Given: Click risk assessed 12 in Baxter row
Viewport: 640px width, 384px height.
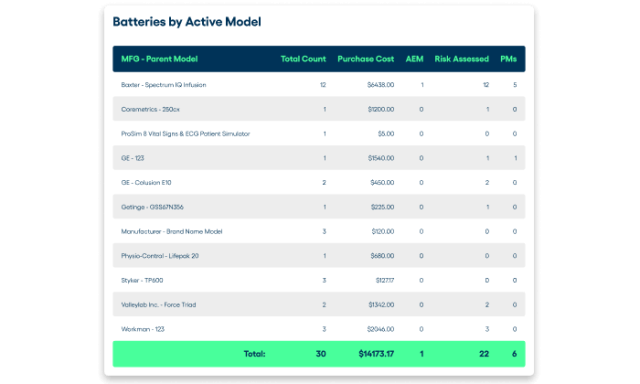Looking at the screenshot, I should [x=486, y=85].
